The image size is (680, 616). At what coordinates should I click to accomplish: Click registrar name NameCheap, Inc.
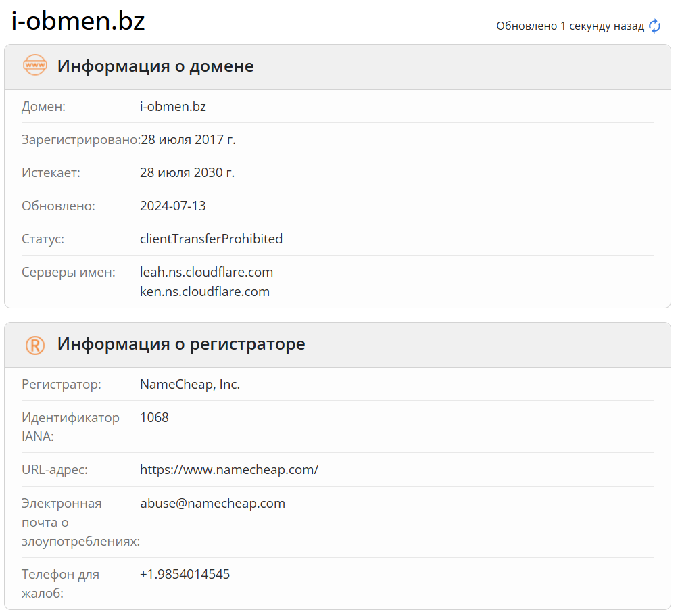(x=190, y=385)
